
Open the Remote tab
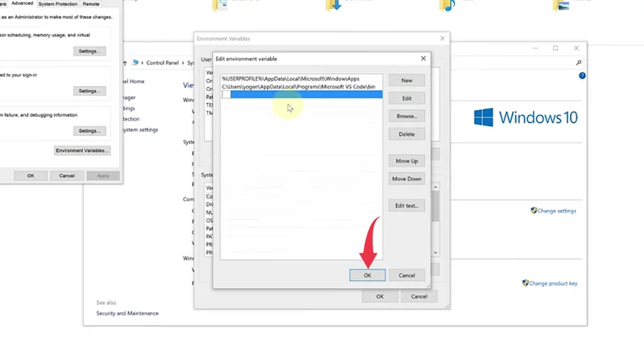click(91, 4)
